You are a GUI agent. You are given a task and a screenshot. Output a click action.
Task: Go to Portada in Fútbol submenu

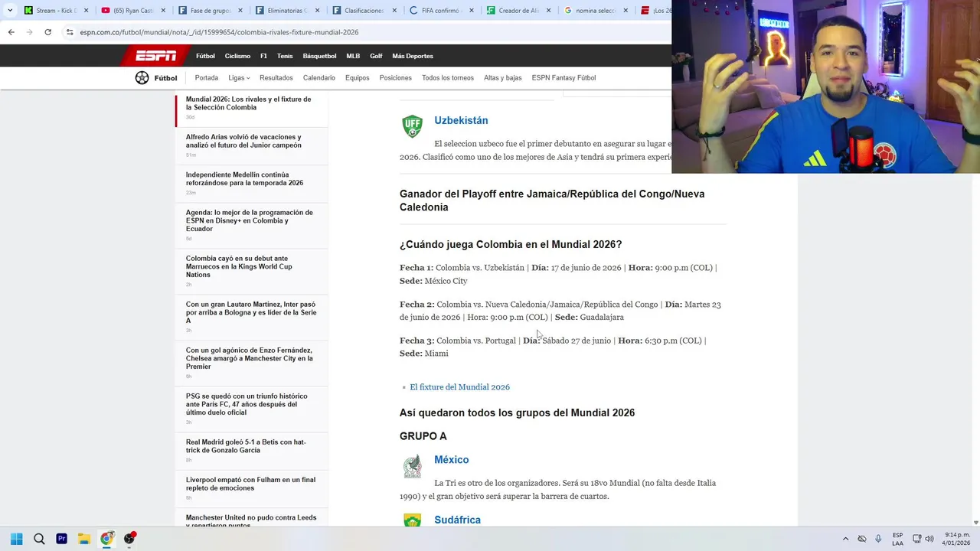207,78
